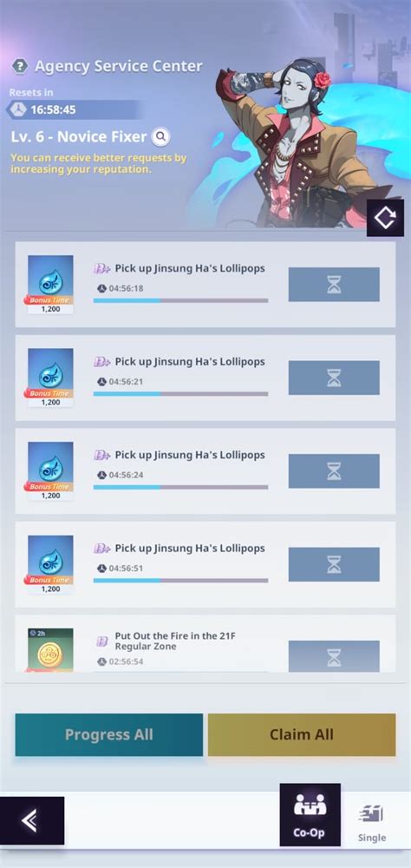Tap the hourglass button of third lollipop request
This screenshot has height=868, width=411.
(334, 471)
